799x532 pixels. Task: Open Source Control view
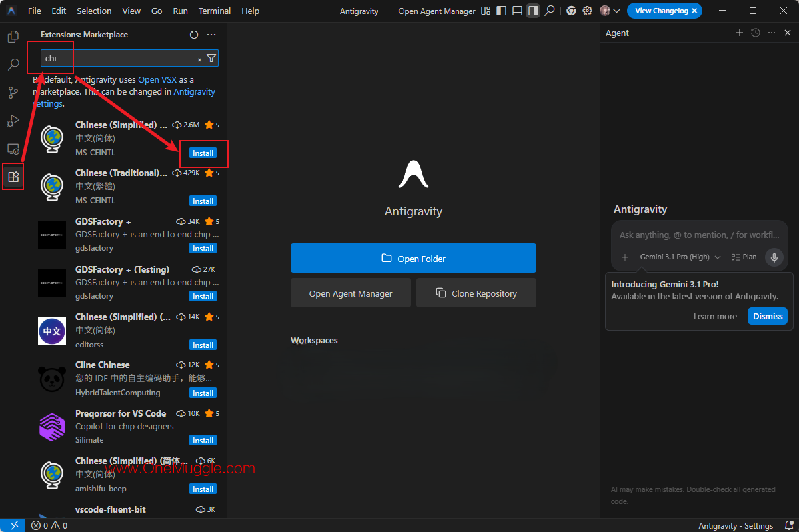13,92
